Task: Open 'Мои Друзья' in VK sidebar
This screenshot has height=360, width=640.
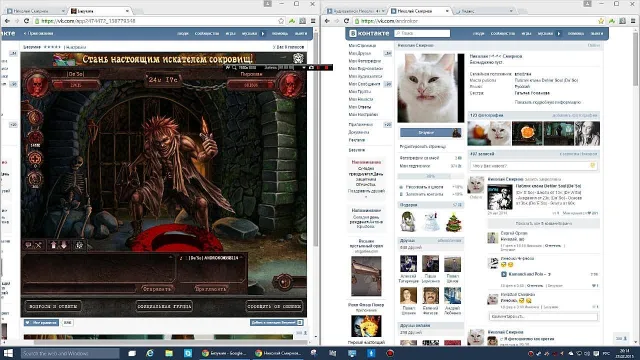Action: tap(360, 53)
